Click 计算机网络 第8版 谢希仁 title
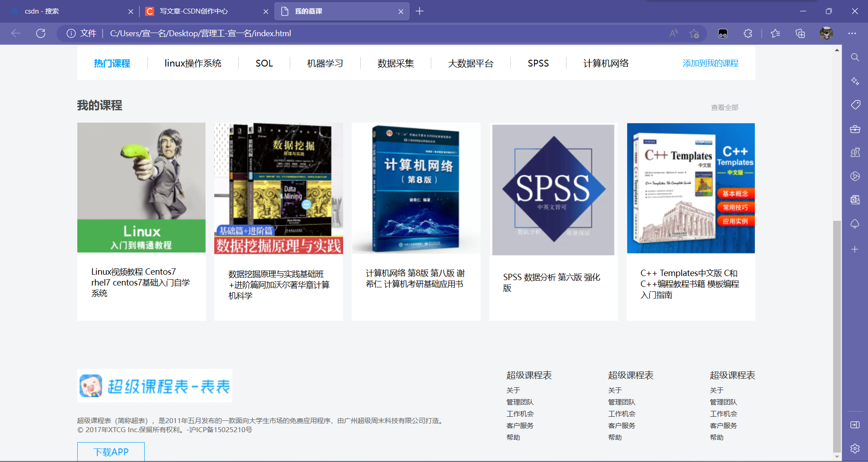Viewport: 868px width, 462px height. coord(415,278)
